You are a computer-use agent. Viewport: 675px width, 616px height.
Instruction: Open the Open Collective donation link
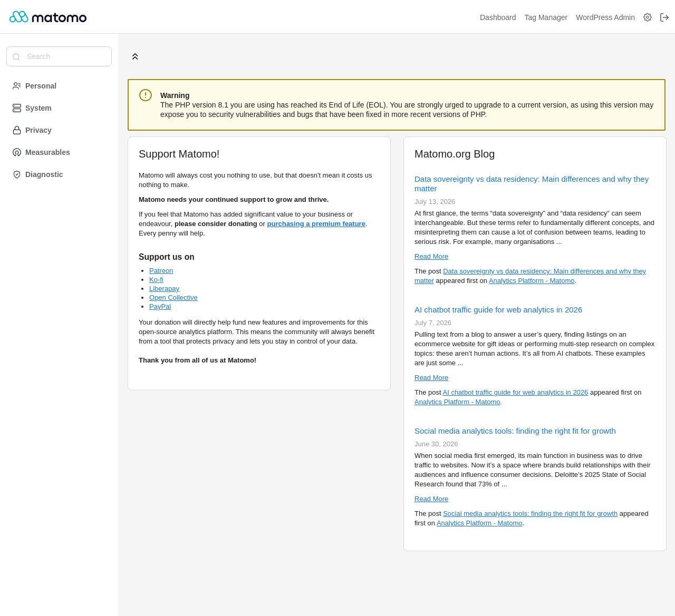tap(173, 298)
